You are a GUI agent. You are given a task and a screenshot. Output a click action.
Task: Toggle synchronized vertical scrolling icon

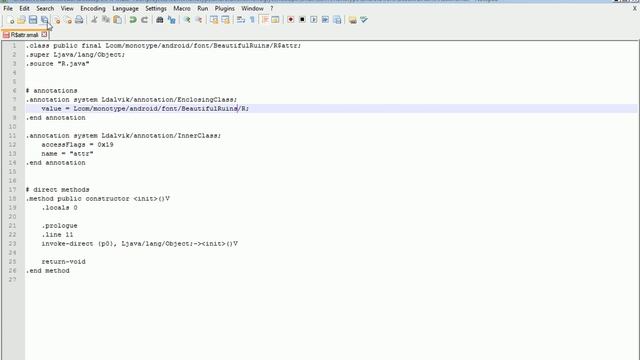coord(214,20)
